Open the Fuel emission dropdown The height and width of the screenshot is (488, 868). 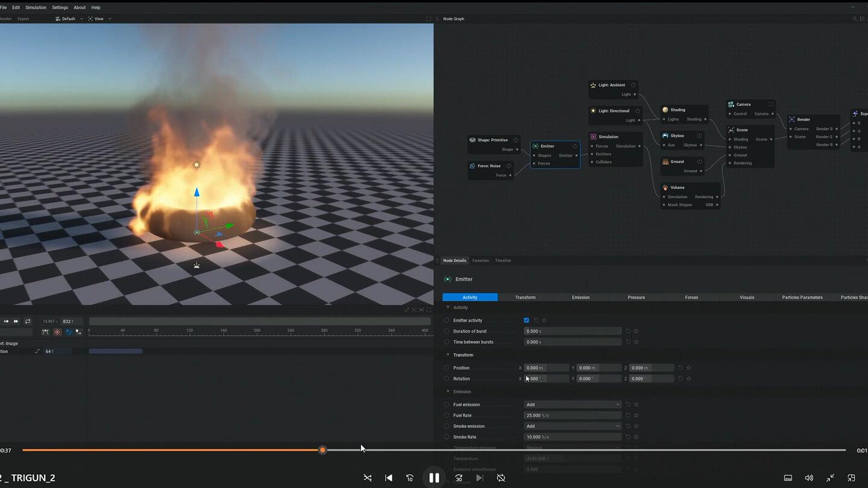573,405
